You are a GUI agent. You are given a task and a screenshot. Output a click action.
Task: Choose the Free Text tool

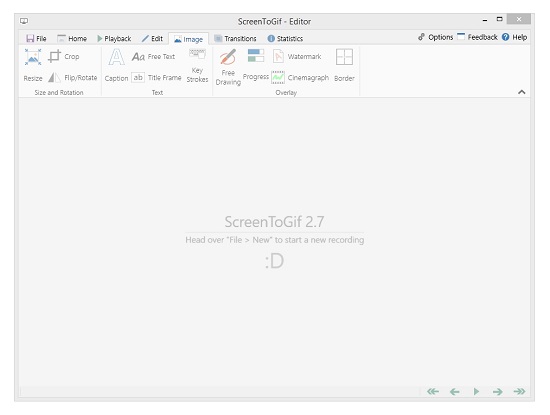[x=153, y=56]
